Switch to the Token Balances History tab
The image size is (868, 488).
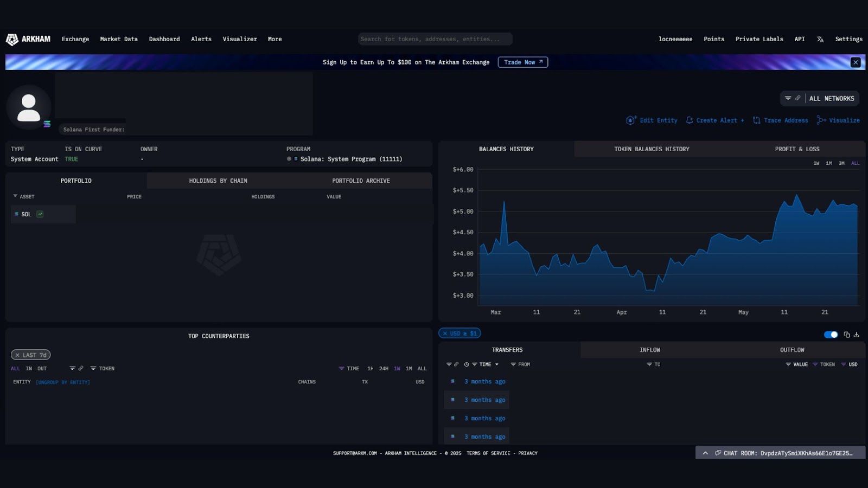pyautogui.click(x=652, y=149)
